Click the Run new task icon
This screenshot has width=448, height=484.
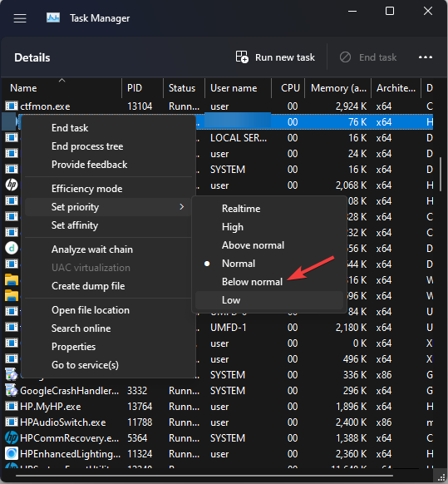(x=242, y=57)
